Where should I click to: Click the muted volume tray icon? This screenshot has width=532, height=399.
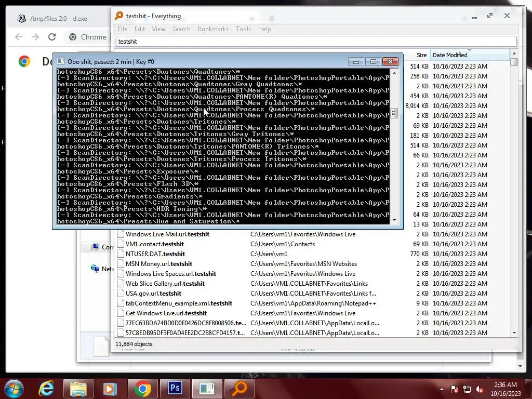480,389
